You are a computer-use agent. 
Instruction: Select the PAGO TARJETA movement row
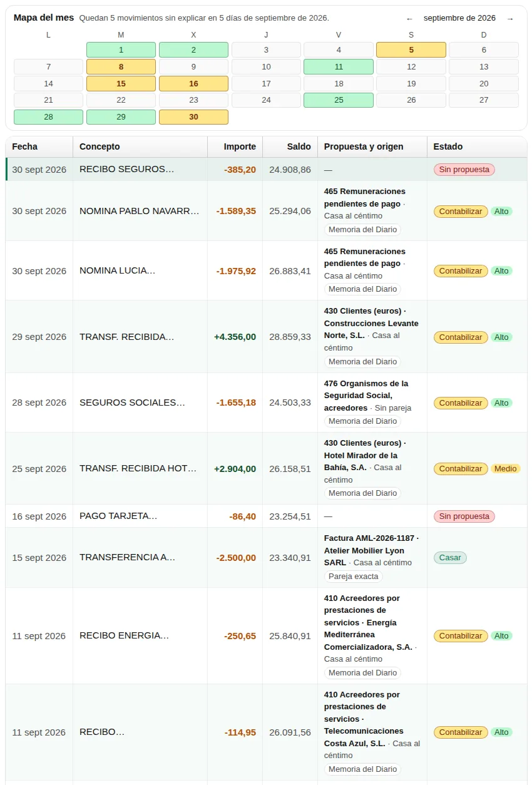[266, 516]
